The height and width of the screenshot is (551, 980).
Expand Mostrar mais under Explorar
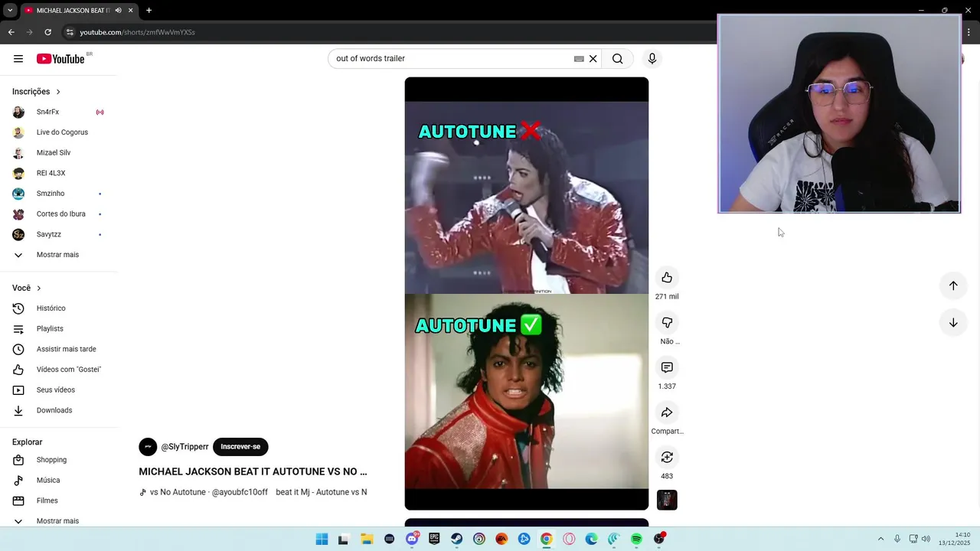[x=59, y=521]
